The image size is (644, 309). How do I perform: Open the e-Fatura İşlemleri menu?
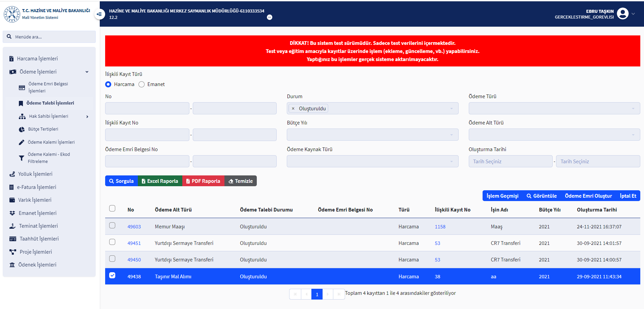coord(36,187)
